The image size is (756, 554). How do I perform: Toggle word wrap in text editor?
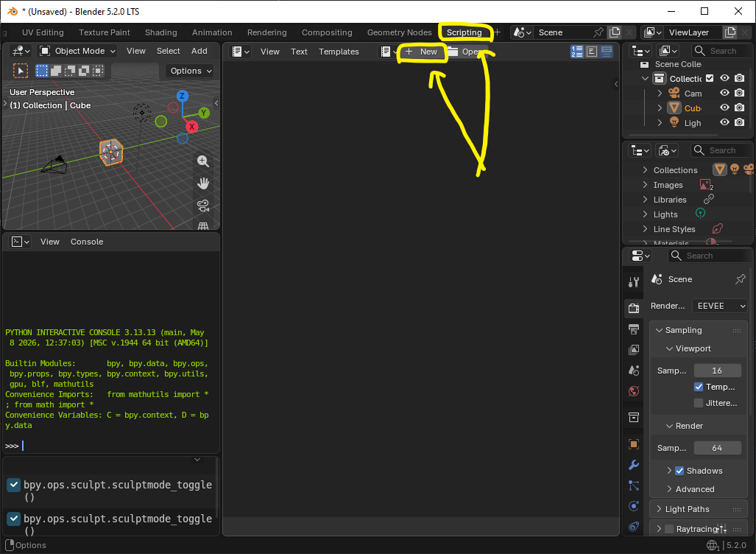(x=592, y=52)
